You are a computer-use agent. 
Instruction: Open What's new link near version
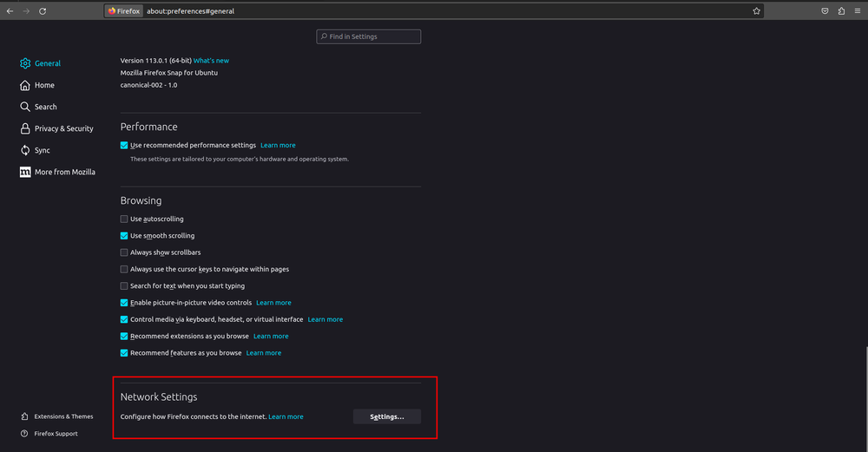tap(211, 61)
